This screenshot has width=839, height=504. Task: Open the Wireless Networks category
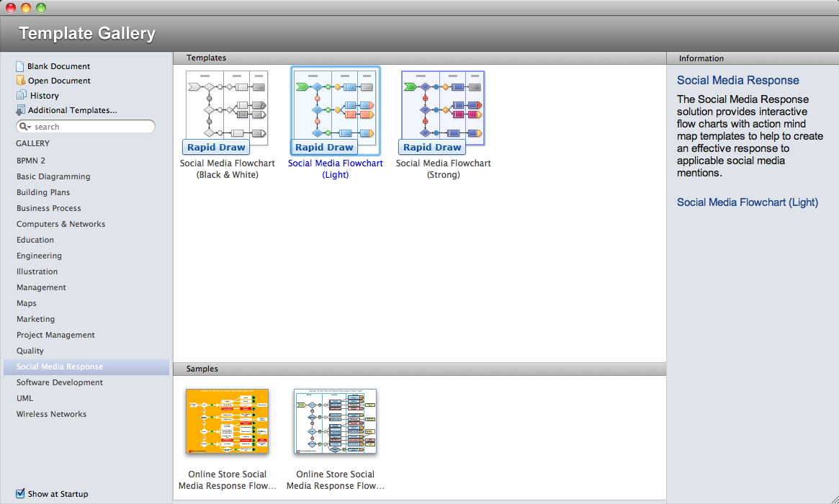click(51, 414)
